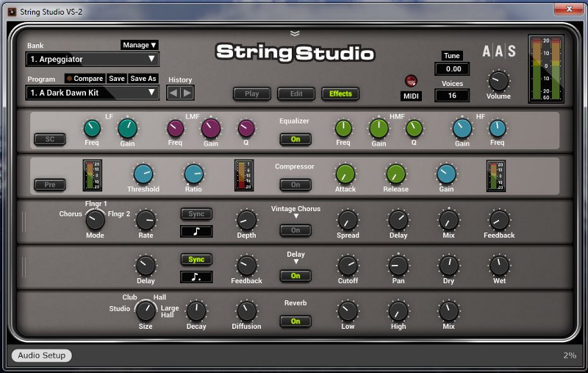Click the delay Cutoff knob

348,266
